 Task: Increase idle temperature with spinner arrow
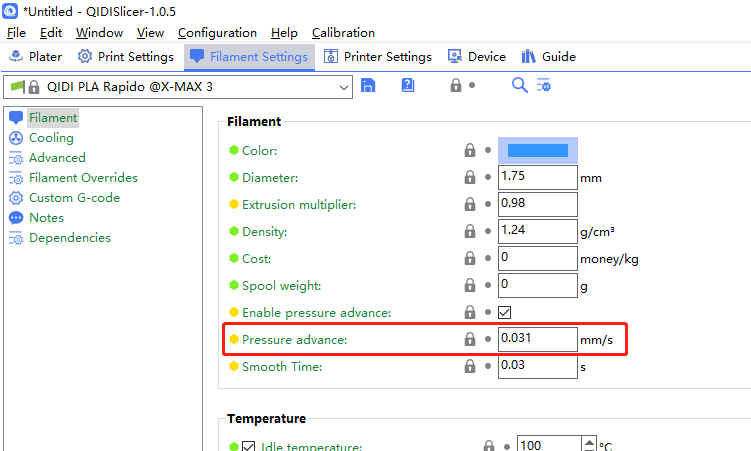[x=590, y=442]
